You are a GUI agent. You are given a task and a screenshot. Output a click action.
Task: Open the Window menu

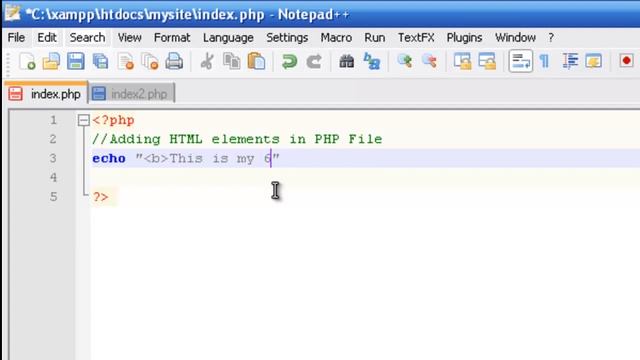tap(515, 38)
